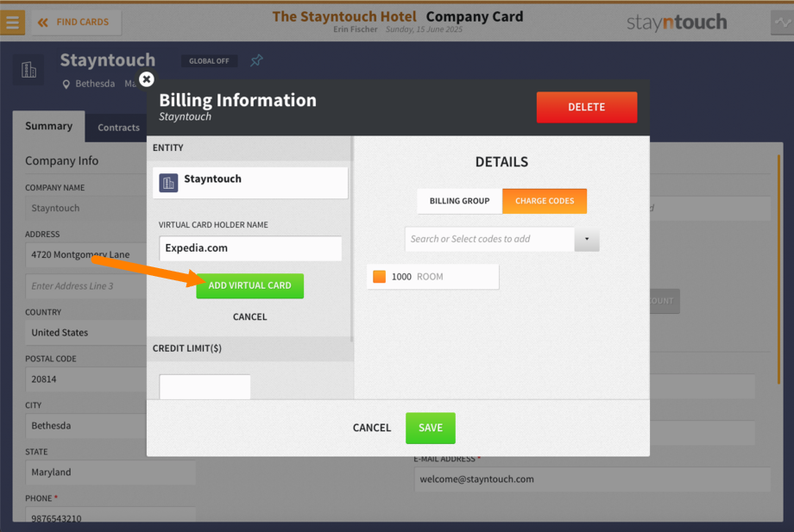794x532 pixels.
Task: Close the Billing Information dialog with X
Action: (x=147, y=79)
